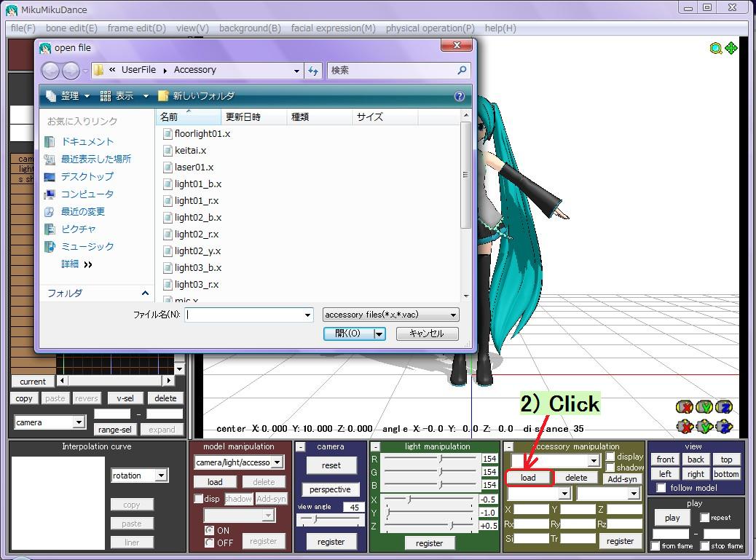Open the view(V) menu
Viewport: 756px width, 560px height.
coord(192,28)
